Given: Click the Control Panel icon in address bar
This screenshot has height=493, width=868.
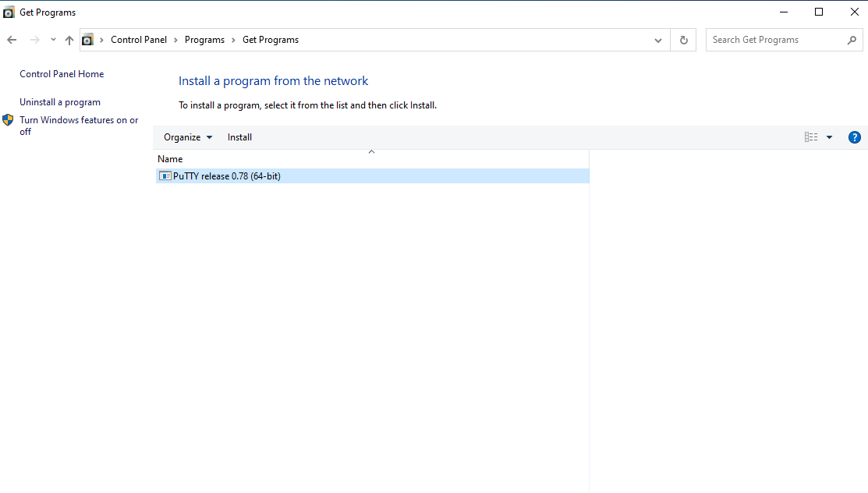Looking at the screenshot, I should point(87,40).
